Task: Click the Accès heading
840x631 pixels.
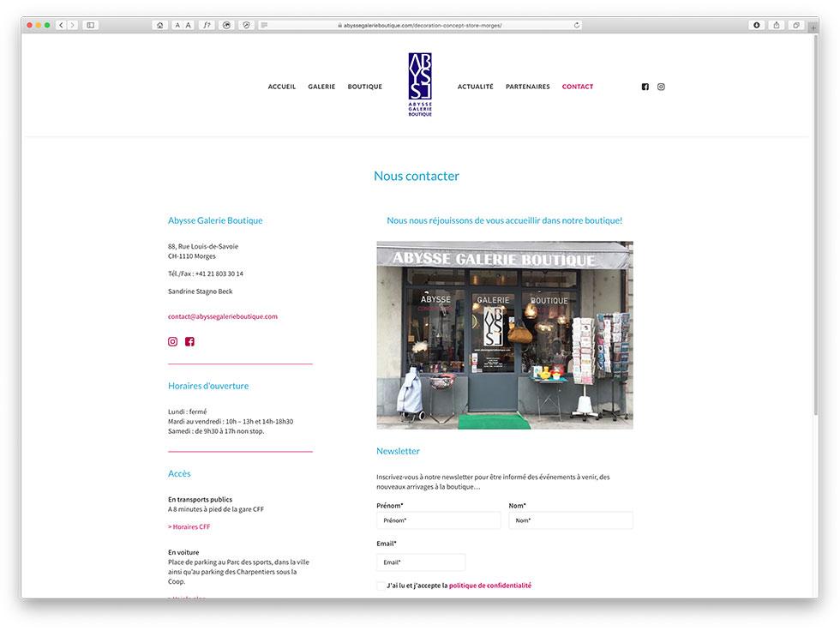Action: click(179, 473)
